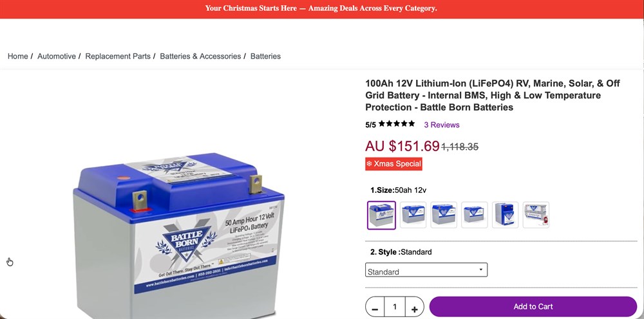Image resolution: width=644 pixels, height=319 pixels.
Task: Click the Style dropdown arrow
Action: pyautogui.click(x=480, y=269)
